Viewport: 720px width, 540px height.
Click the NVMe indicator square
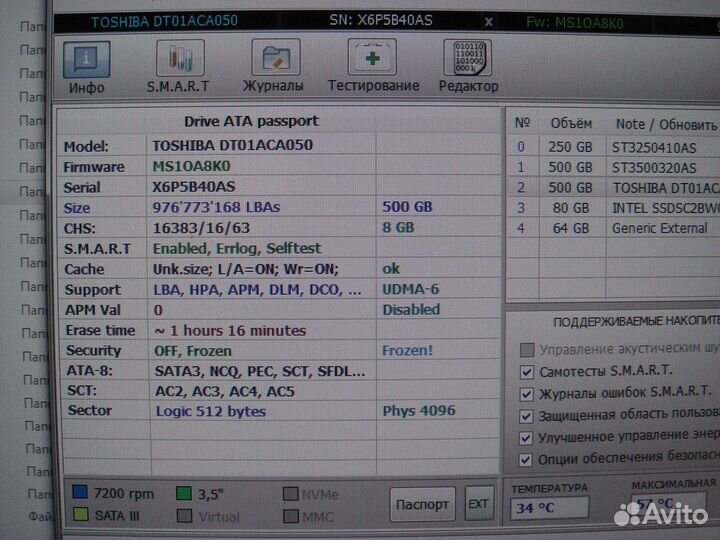coord(291,494)
